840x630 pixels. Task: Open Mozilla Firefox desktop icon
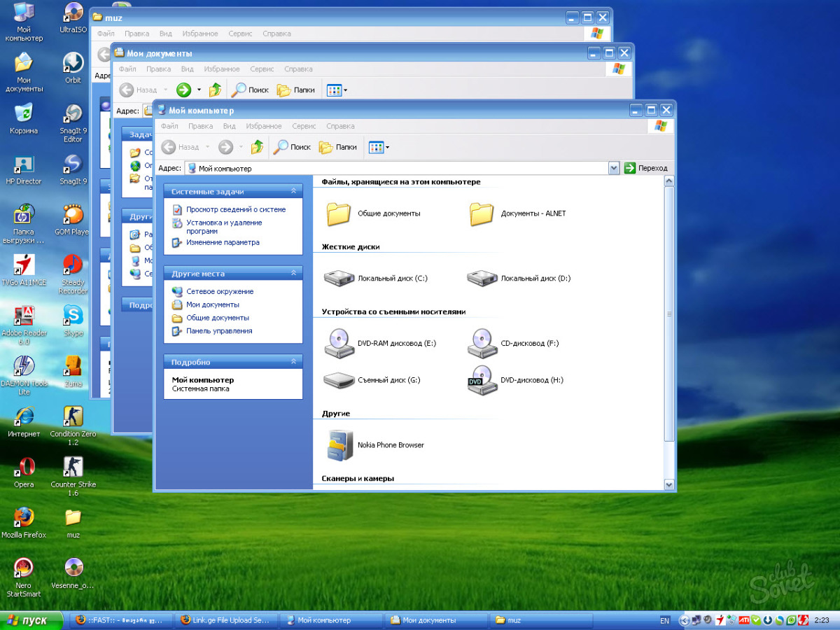24,522
